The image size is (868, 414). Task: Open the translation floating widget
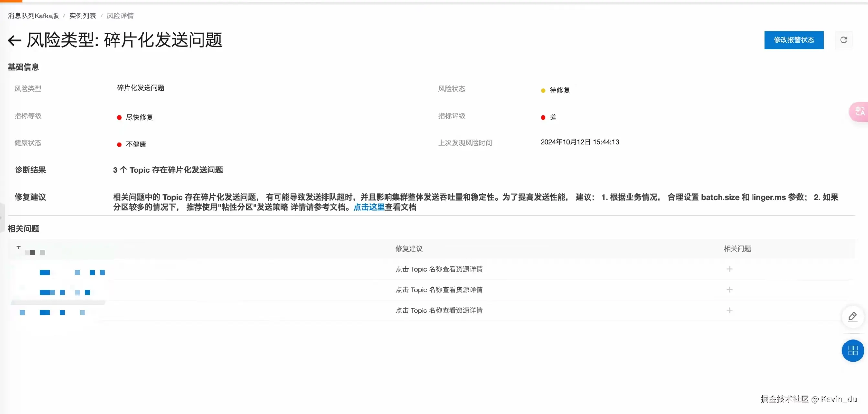tap(859, 112)
